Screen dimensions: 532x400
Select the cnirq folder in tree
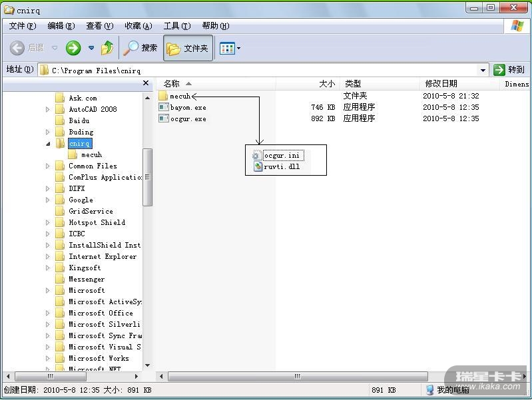pos(80,143)
